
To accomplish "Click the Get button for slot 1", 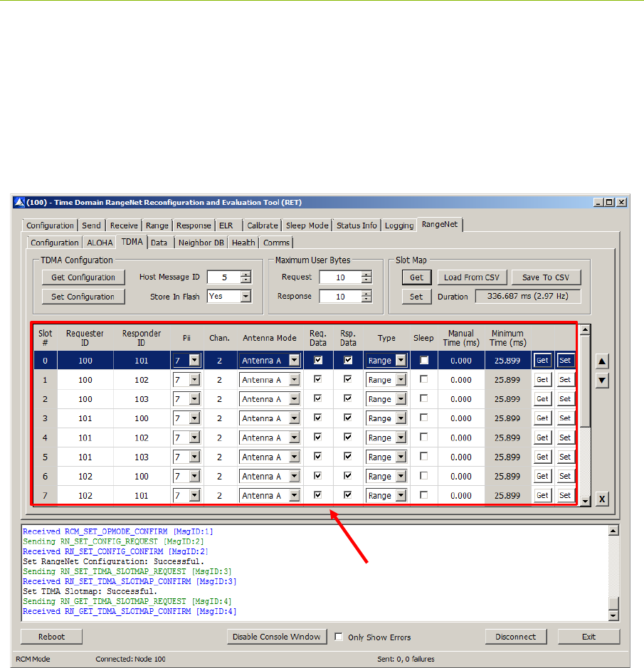I will tap(542, 380).
